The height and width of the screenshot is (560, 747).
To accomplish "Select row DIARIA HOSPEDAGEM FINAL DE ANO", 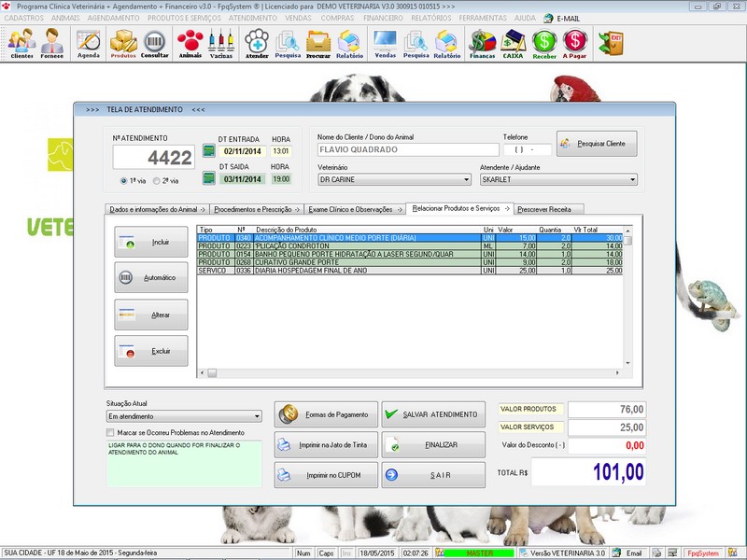I will [410, 271].
